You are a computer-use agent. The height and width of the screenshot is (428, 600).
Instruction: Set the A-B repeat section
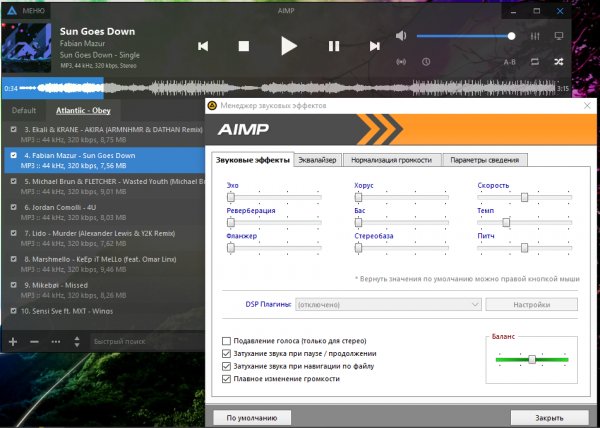pyautogui.click(x=509, y=62)
